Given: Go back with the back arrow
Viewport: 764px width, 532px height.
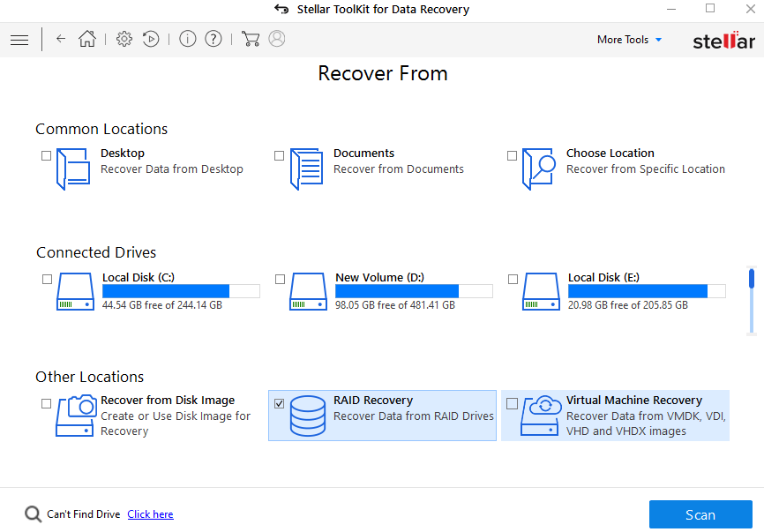Looking at the screenshot, I should coord(59,39).
